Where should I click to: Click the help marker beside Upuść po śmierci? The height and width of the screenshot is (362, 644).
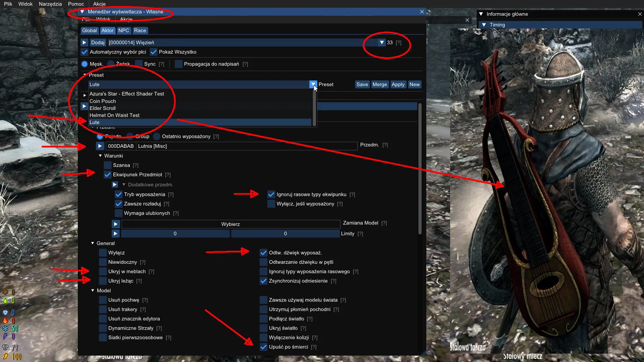pyautogui.click(x=314, y=347)
